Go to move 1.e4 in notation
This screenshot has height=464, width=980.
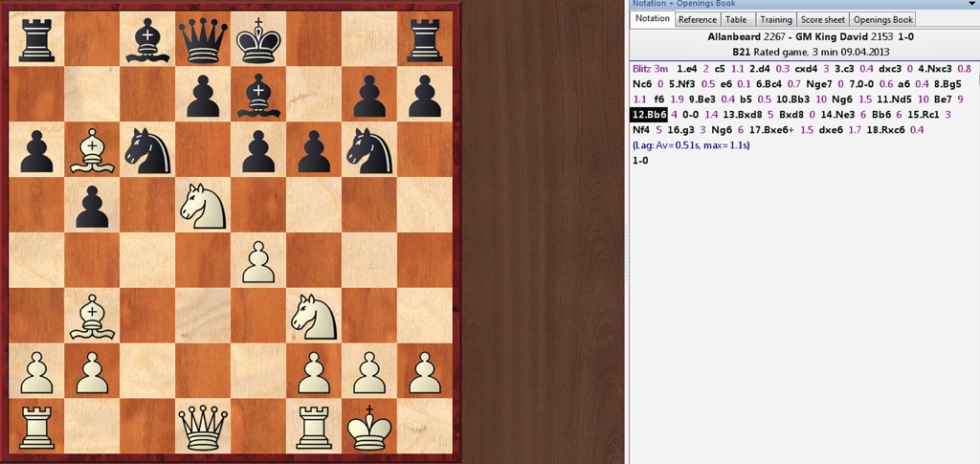[x=686, y=69]
